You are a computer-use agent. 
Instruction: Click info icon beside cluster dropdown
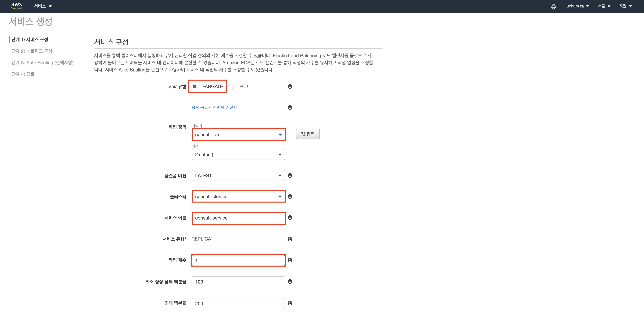click(290, 197)
